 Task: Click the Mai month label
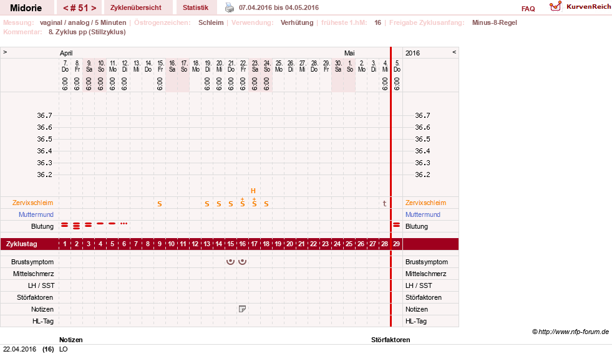pyautogui.click(x=349, y=53)
